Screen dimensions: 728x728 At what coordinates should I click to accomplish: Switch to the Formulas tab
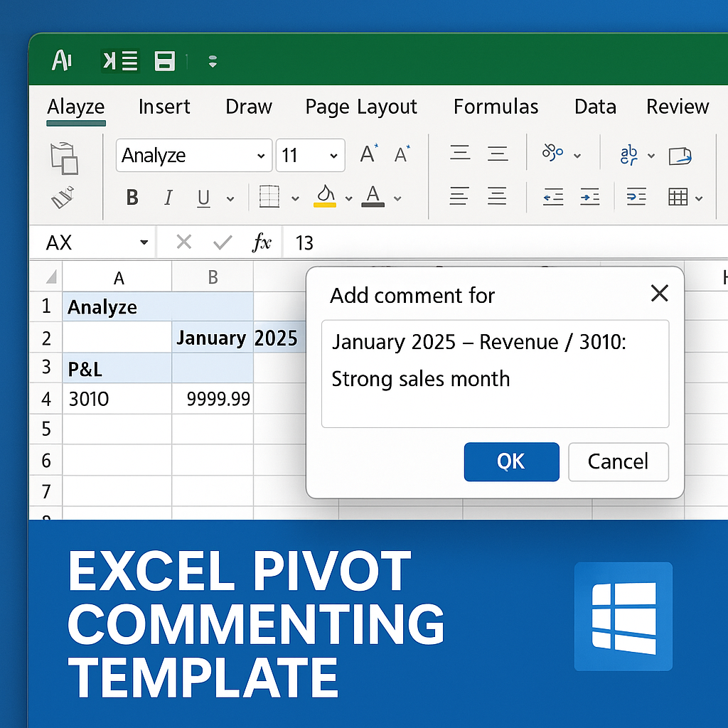(x=496, y=107)
